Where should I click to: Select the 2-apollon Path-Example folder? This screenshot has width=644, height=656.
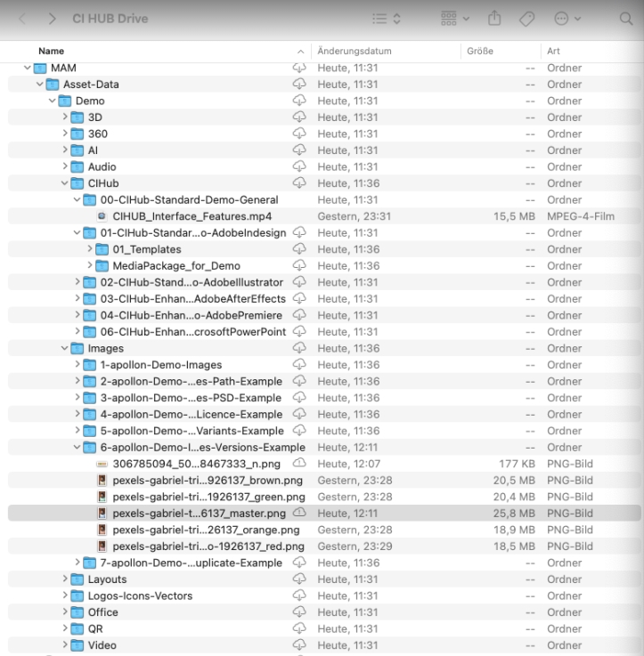(x=192, y=381)
